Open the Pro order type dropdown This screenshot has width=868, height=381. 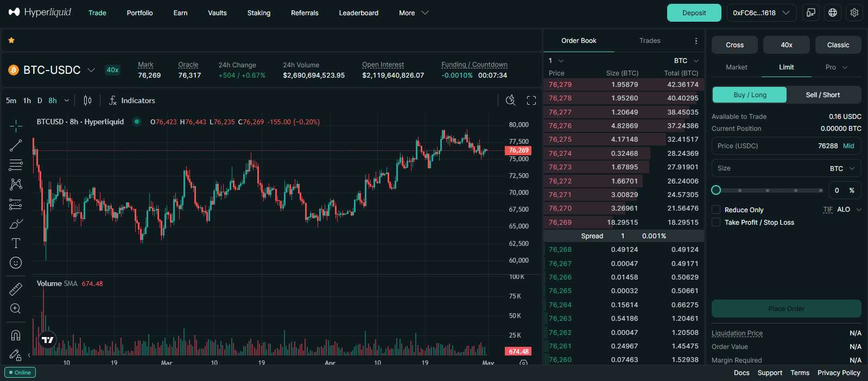[837, 67]
